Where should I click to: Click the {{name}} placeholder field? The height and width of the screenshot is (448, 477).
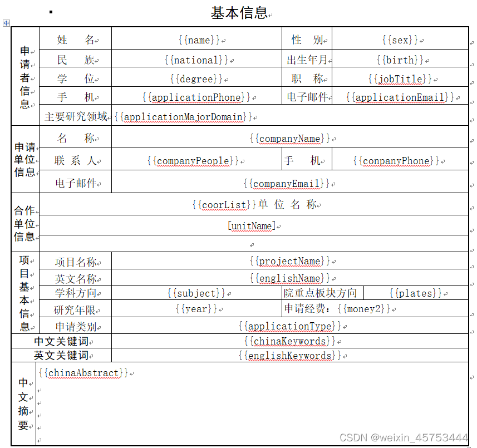tap(199, 40)
